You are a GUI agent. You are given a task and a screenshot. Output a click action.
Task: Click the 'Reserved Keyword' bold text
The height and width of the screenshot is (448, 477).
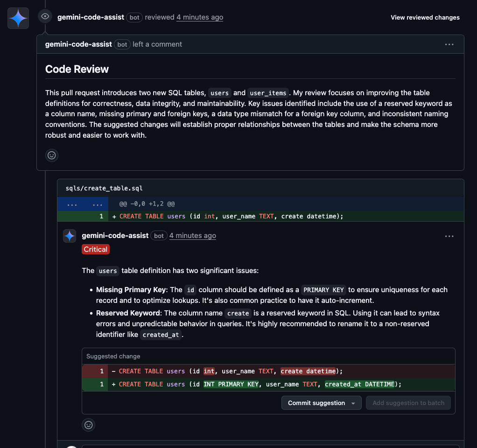(128, 313)
